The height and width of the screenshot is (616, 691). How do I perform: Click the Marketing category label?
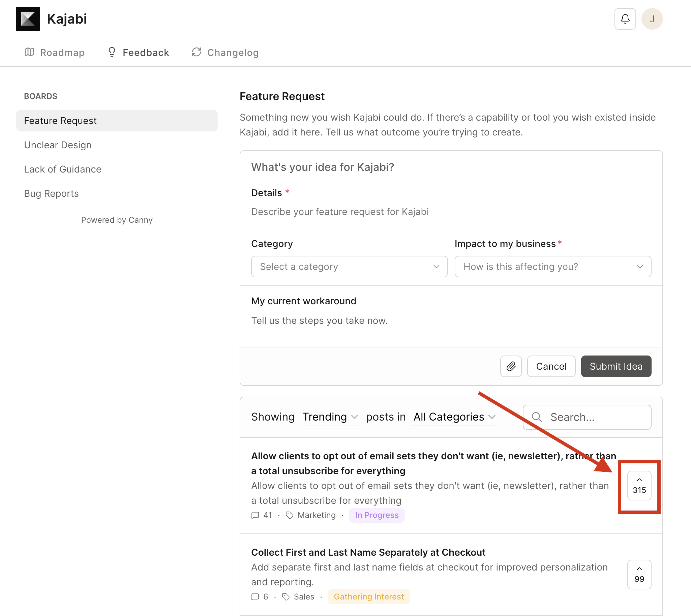click(x=317, y=515)
